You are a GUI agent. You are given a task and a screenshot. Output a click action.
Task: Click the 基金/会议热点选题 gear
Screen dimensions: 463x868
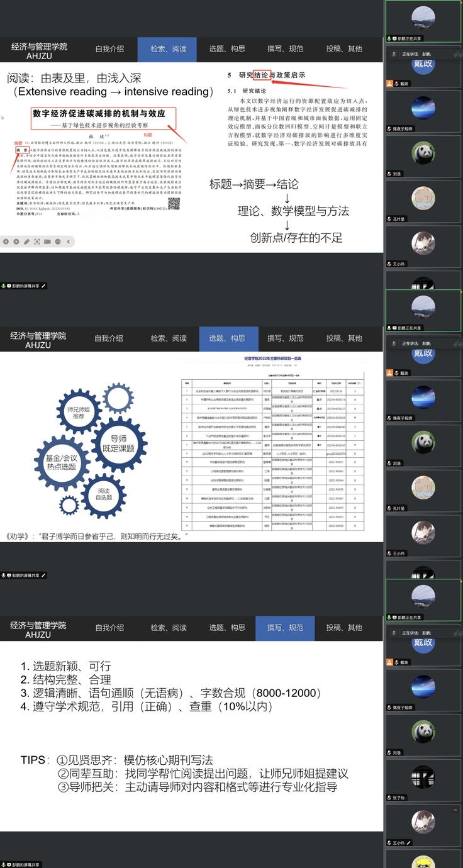61,462
